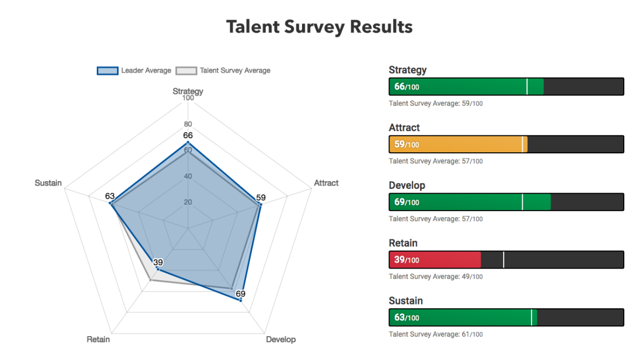Toggle the Leader Average legend swatch

(x=108, y=71)
